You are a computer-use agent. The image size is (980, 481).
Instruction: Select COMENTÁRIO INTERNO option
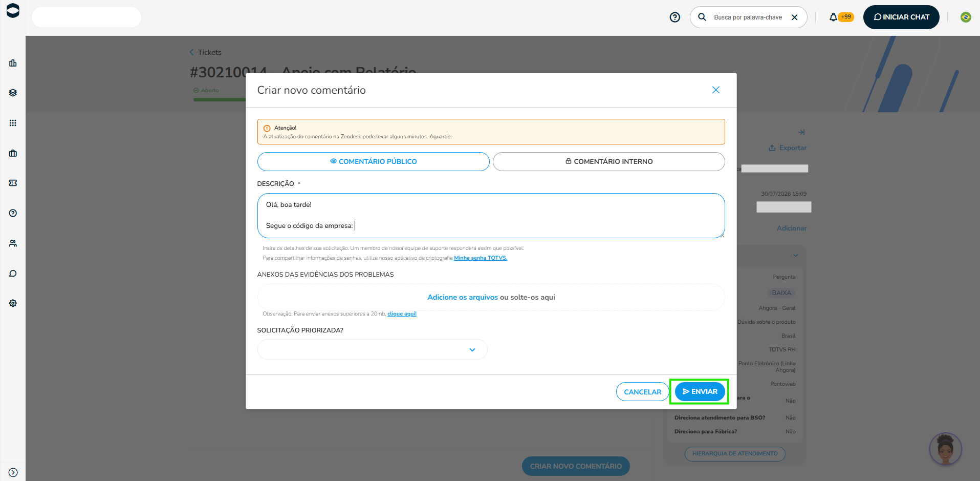tap(609, 161)
